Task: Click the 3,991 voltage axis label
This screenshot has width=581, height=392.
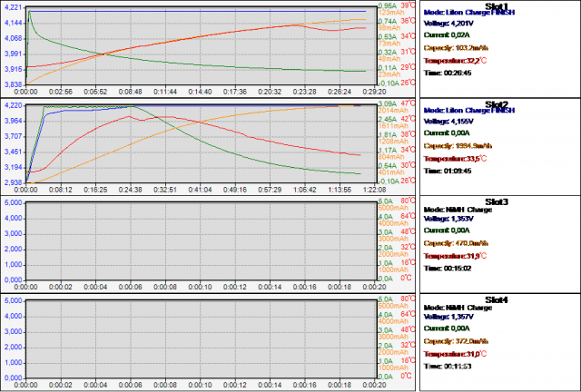Action: pyautogui.click(x=13, y=54)
